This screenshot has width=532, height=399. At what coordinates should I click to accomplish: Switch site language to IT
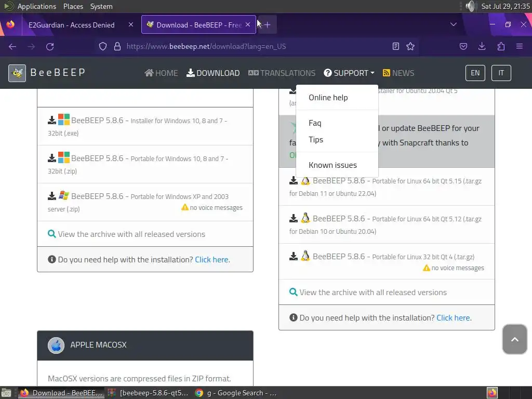[x=501, y=73]
